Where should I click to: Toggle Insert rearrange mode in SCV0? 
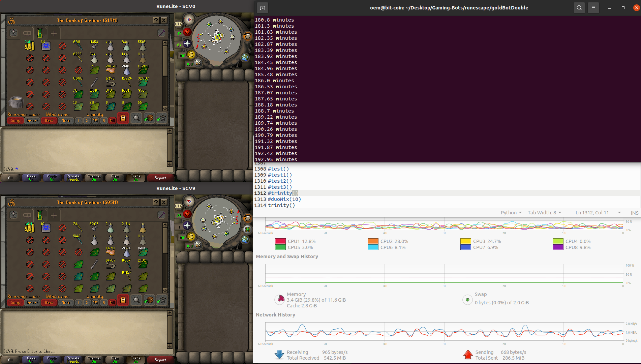pyautogui.click(x=32, y=120)
